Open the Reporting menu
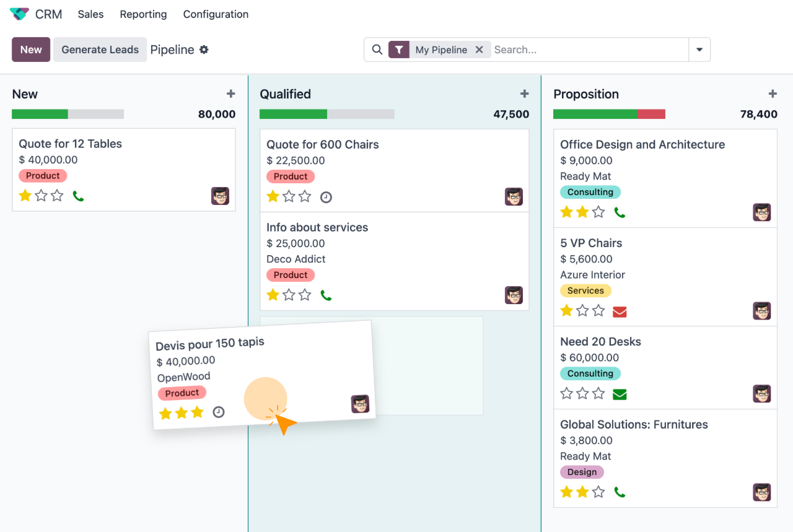The height and width of the screenshot is (532, 793). click(143, 14)
